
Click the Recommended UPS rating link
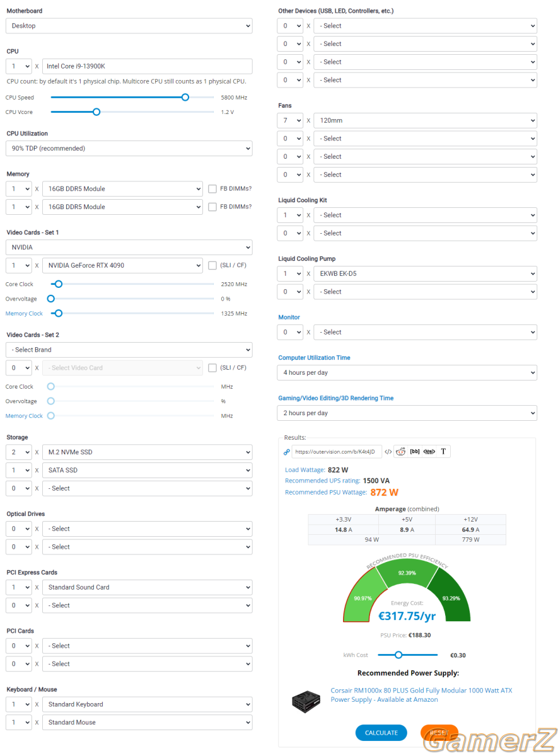click(x=322, y=481)
